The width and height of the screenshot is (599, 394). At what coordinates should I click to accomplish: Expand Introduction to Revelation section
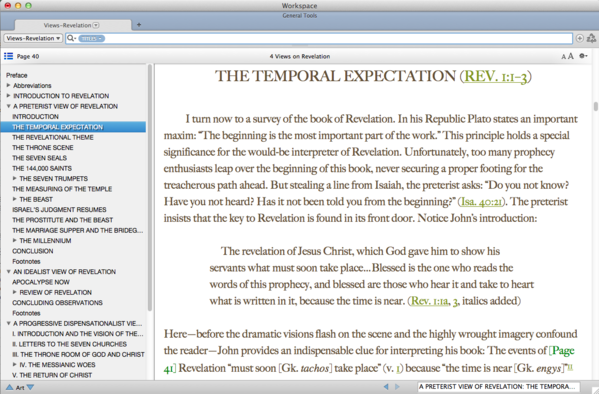click(x=8, y=96)
